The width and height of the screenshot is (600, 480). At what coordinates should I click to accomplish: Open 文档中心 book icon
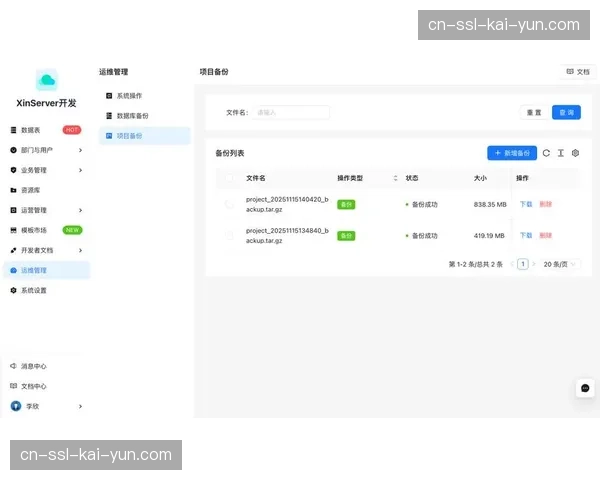13,386
